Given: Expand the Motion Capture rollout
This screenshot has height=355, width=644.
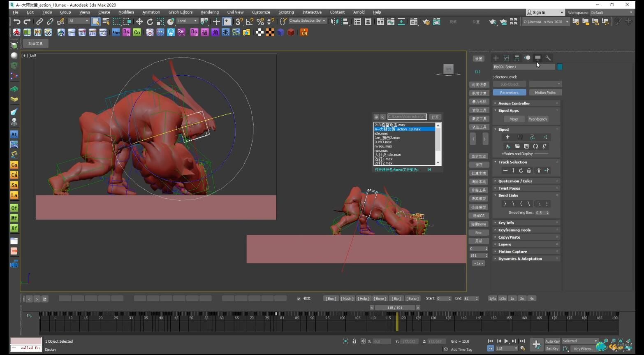Looking at the screenshot, I should click(x=527, y=252).
